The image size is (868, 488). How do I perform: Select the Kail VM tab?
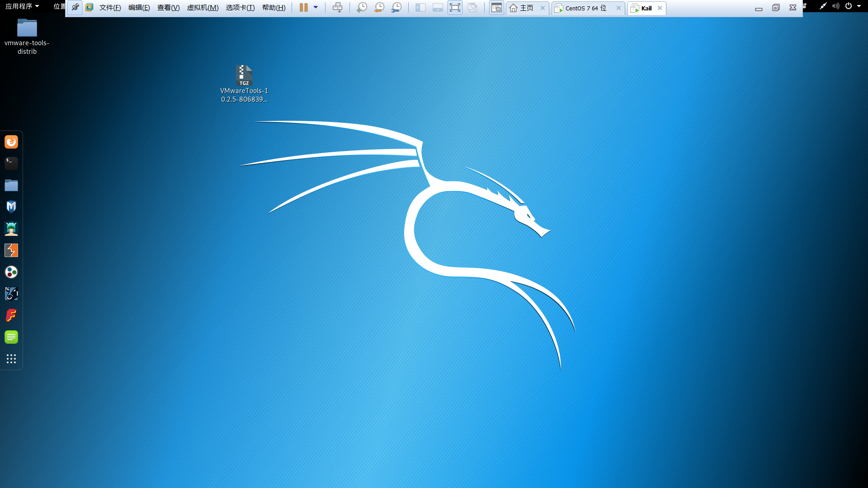(x=646, y=8)
